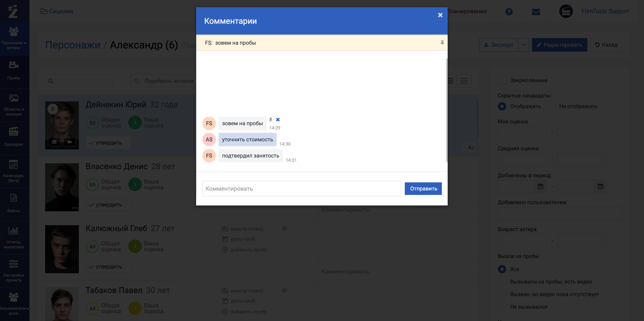Open the messages envelope icon
Screen dimensions: 644x321
[536, 11]
